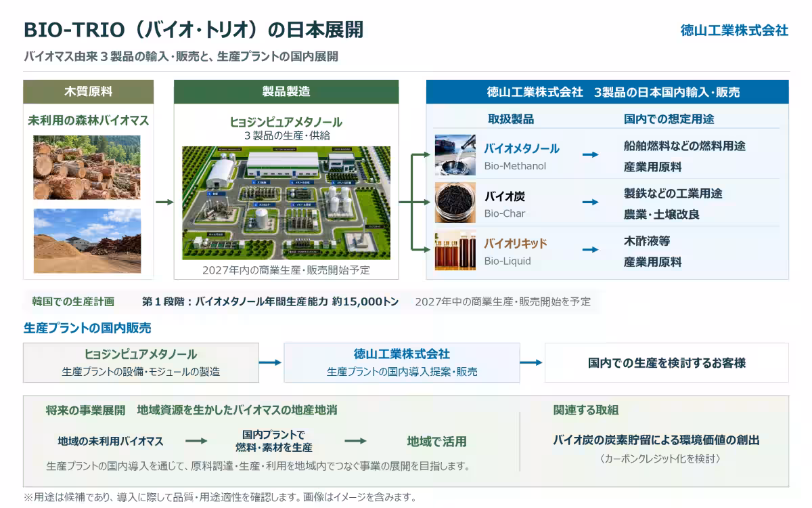Click arrow before 地域で活用
The image size is (812, 508).
(x=355, y=441)
